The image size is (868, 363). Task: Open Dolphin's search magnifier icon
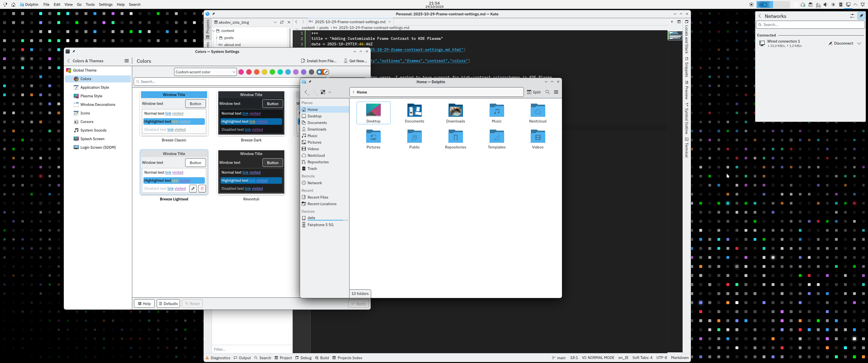pos(548,92)
